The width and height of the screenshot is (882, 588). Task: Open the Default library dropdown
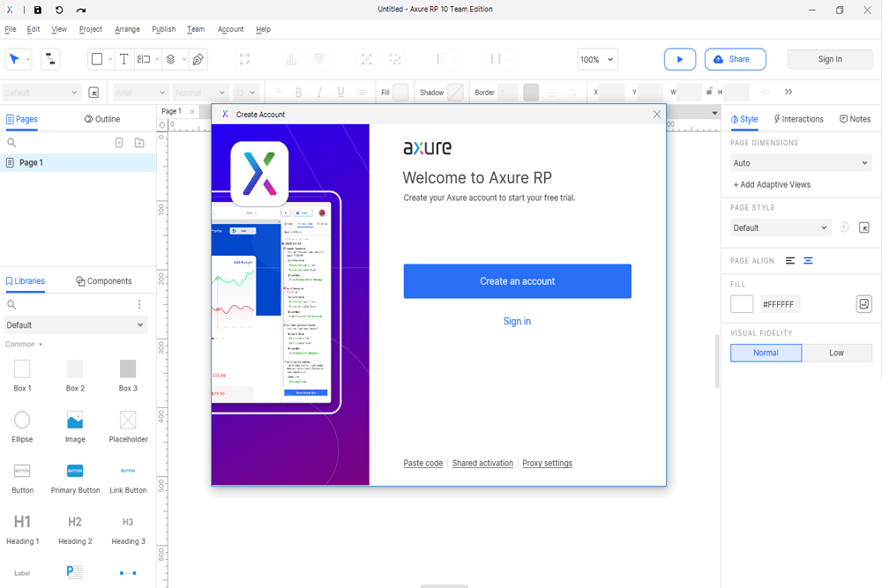point(75,324)
